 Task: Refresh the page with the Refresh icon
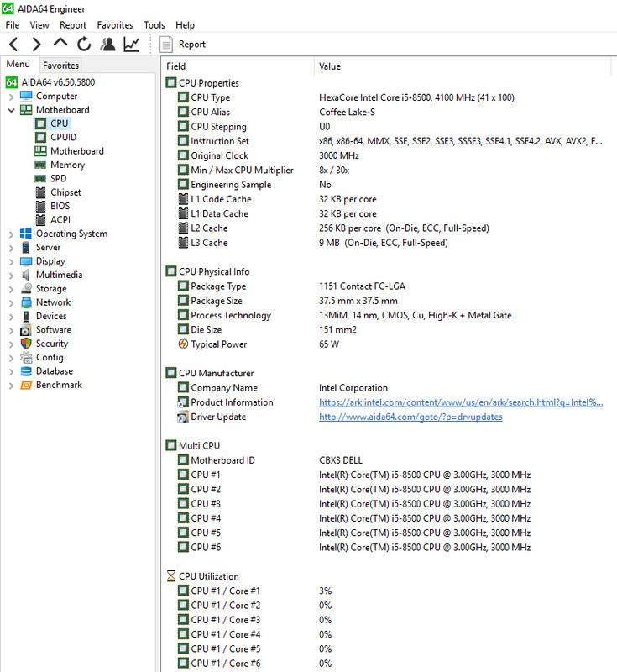point(84,44)
